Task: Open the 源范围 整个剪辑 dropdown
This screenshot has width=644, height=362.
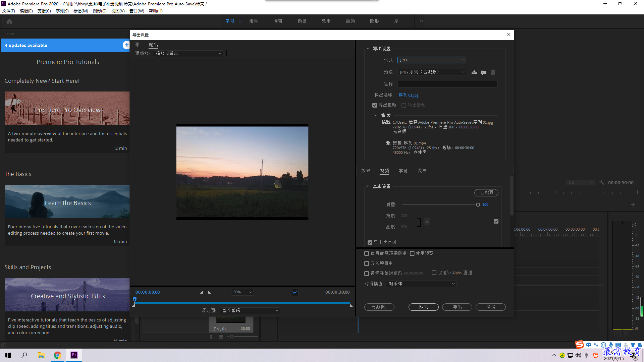Action: (x=250, y=311)
